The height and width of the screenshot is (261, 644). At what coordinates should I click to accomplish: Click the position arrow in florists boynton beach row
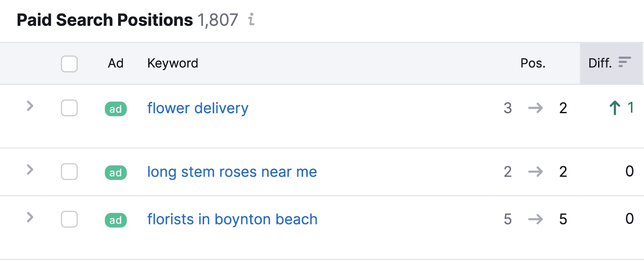coord(535,219)
